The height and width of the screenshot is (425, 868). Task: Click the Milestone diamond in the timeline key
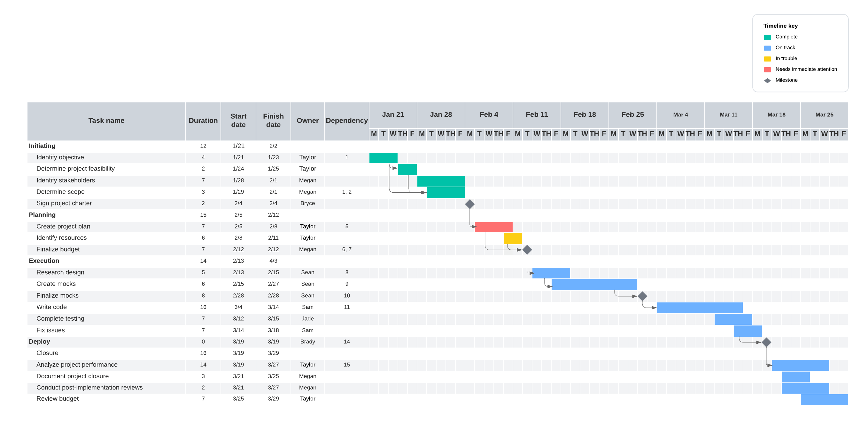tap(768, 80)
